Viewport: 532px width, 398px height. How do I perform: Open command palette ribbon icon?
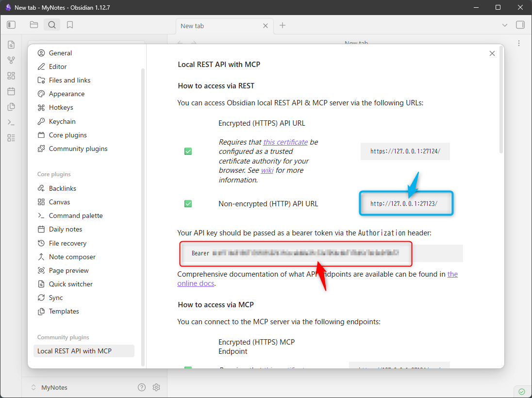pyautogui.click(x=11, y=122)
